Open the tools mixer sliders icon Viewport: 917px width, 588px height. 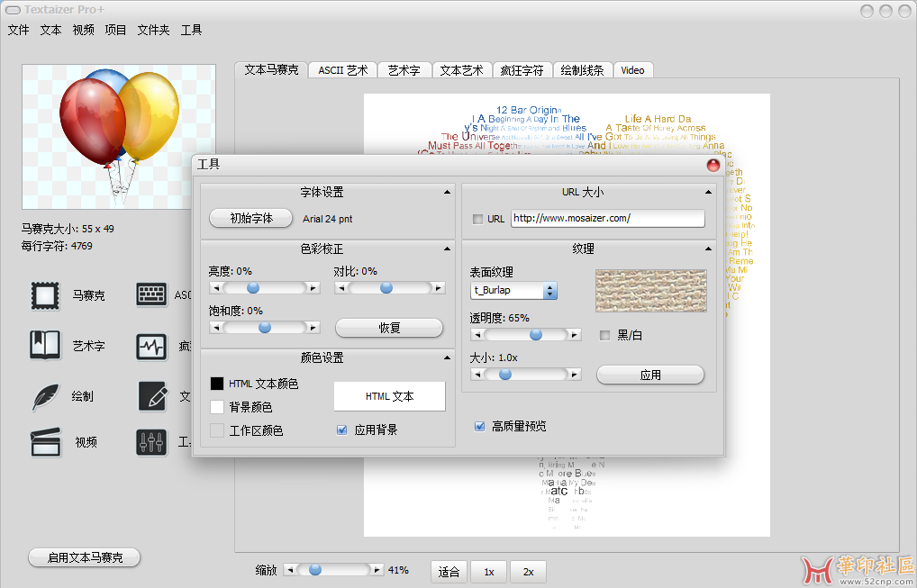(151, 442)
